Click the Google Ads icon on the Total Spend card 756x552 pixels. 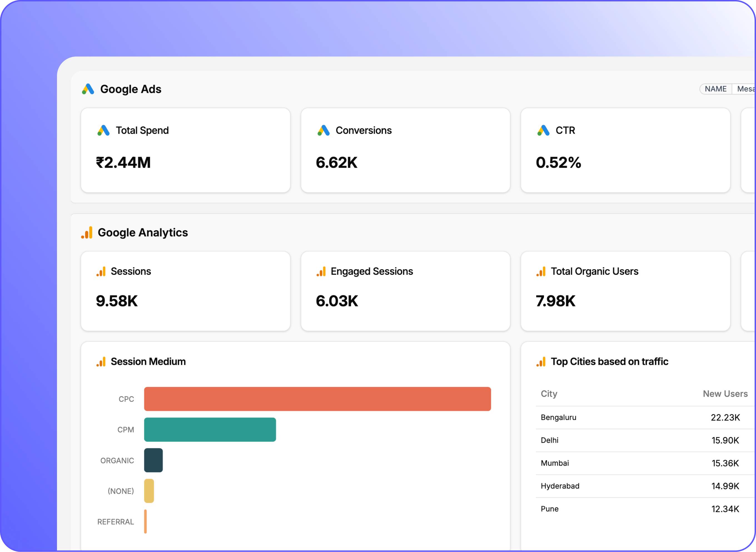click(103, 130)
